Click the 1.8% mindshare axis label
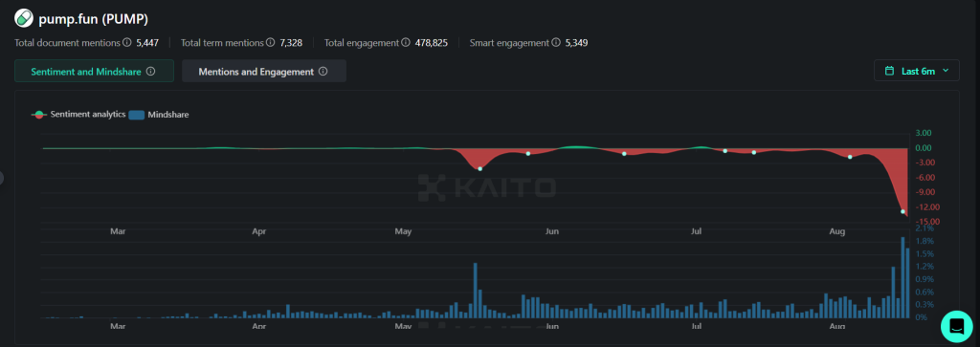 click(924, 242)
